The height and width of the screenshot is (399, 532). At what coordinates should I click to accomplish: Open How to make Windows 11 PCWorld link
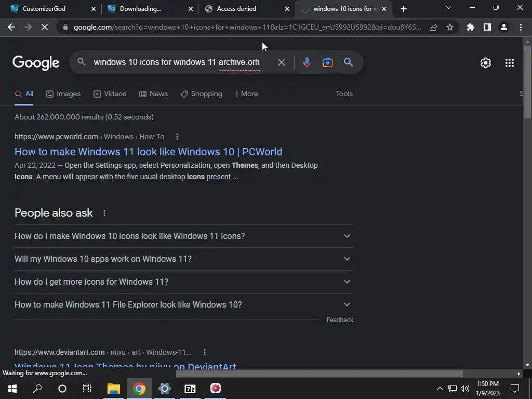coord(148,152)
